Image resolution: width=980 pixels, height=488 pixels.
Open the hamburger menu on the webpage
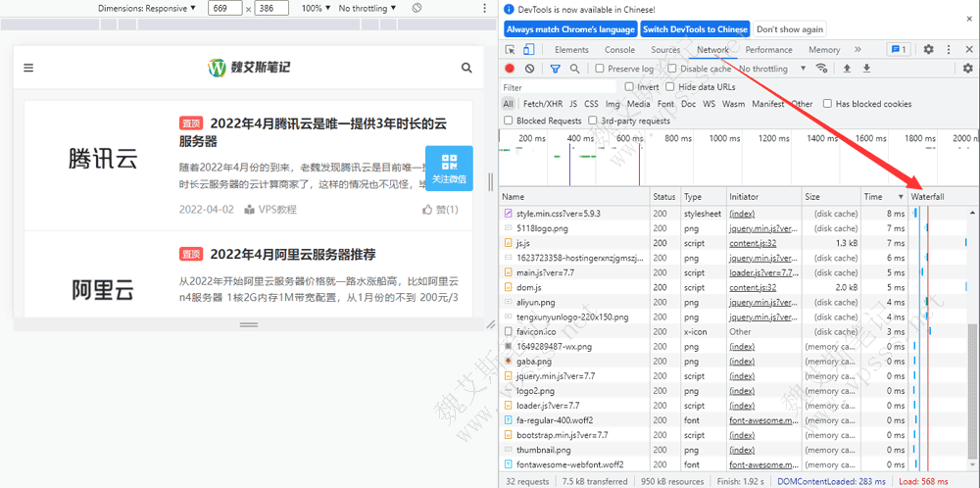tap(28, 69)
